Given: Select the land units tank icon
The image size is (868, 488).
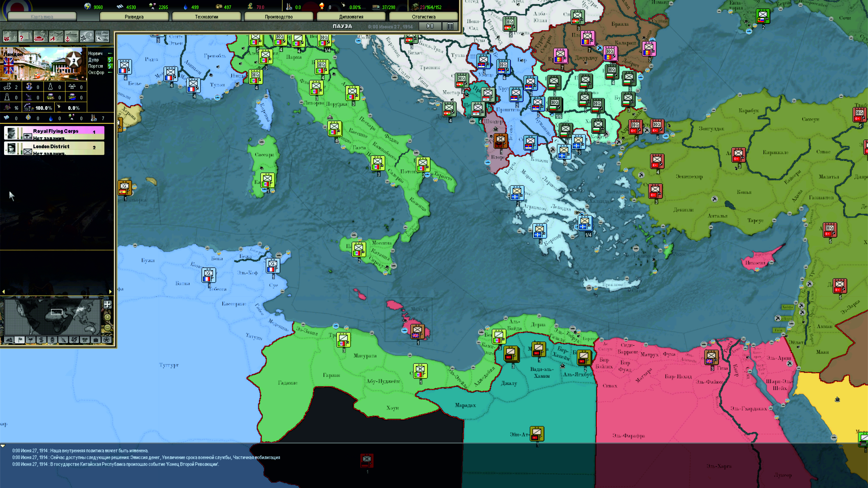Looking at the screenshot, I should 41,37.
